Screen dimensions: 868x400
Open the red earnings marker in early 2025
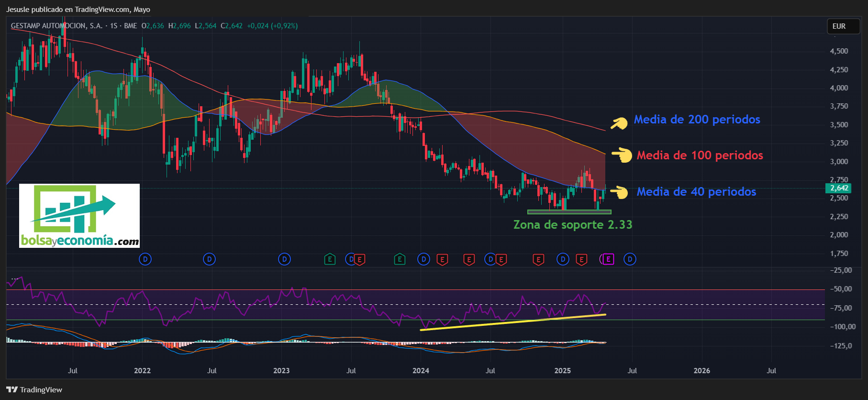[581, 259]
